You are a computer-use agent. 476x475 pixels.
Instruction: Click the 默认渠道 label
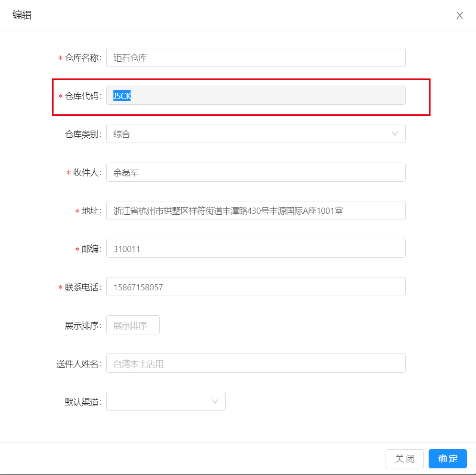pos(83,402)
